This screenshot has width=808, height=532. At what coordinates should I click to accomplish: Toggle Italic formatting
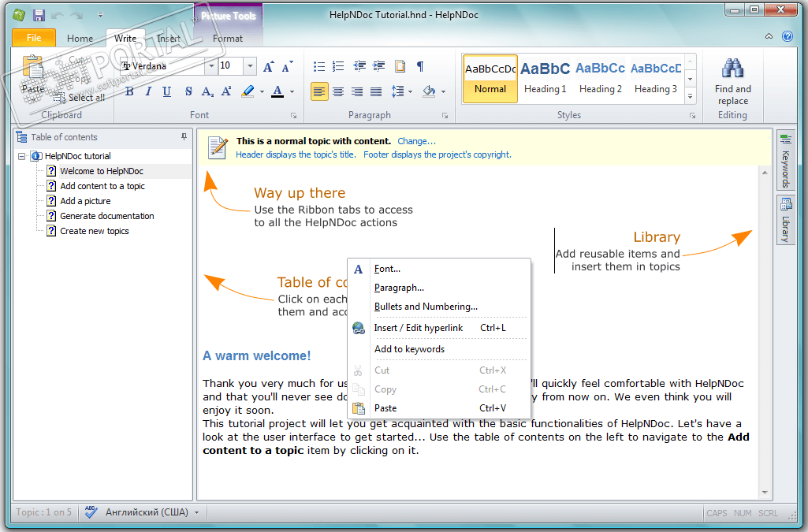coord(148,91)
